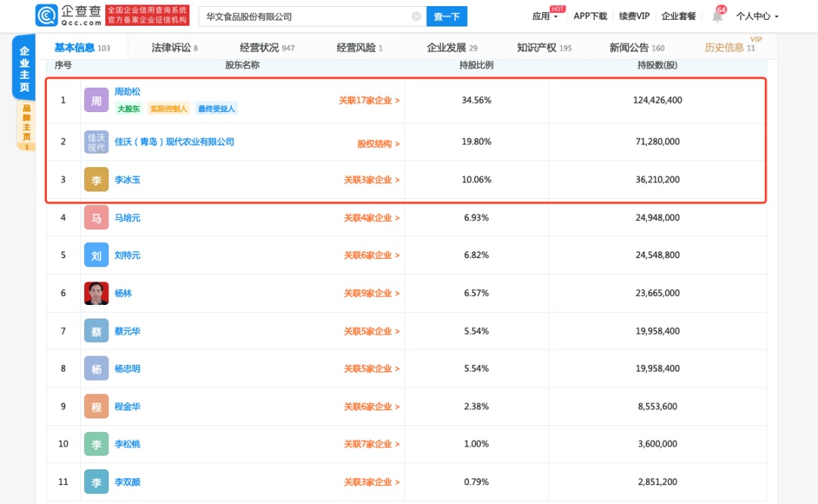The image size is (818, 504).
Task: Open the 应用 dropdown menu
Action: pos(545,16)
